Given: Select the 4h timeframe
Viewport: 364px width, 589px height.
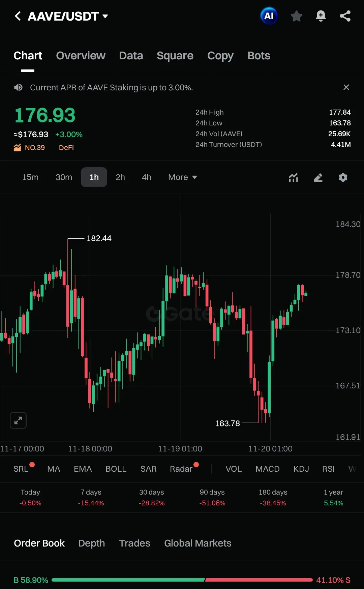Looking at the screenshot, I should click(x=147, y=177).
